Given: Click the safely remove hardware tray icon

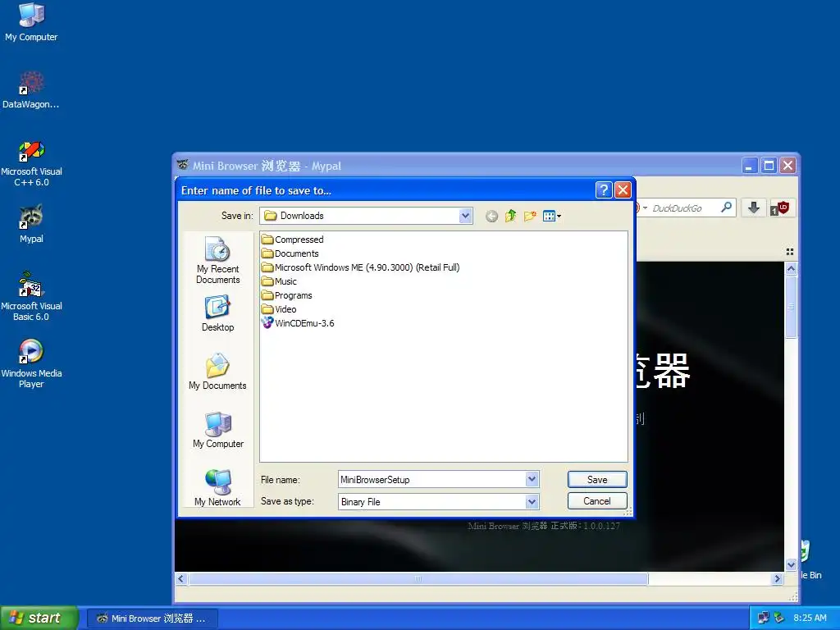Looking at the screenshot, I should [x=779, y=618].
